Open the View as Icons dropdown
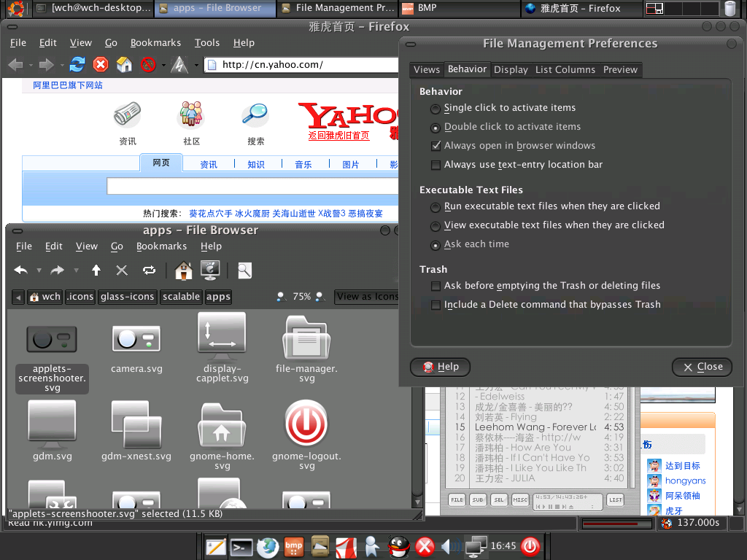Screen dimensions: 747x560 click(367, 297)
